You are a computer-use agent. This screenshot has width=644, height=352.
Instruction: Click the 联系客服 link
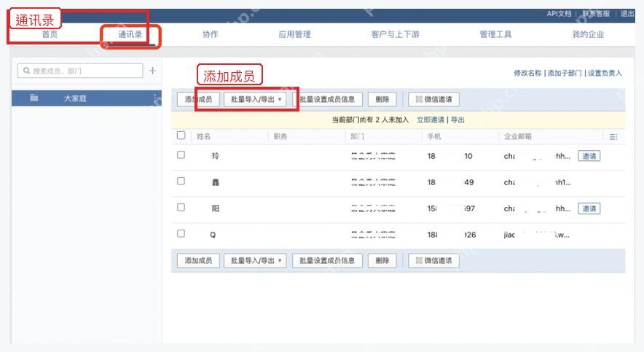click(x=596, y=14)
